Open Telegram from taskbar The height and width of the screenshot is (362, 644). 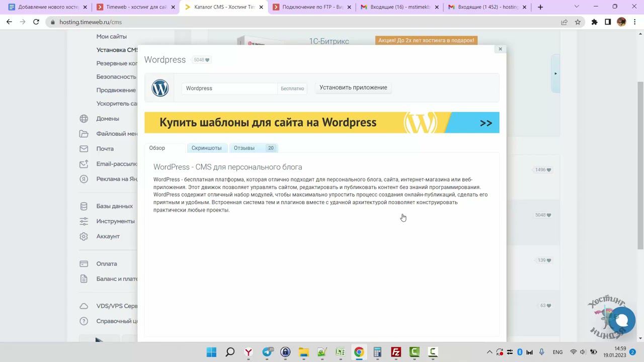click(267, 352)
